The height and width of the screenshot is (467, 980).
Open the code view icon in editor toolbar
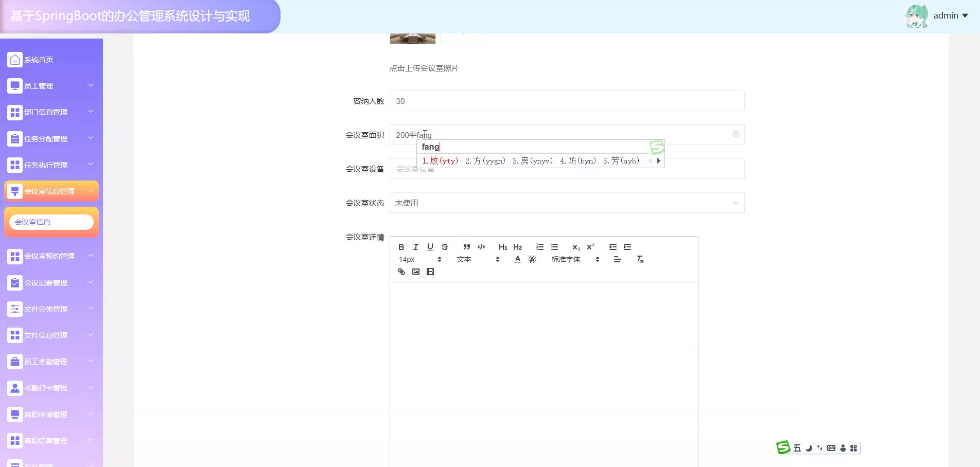(481, 247)
